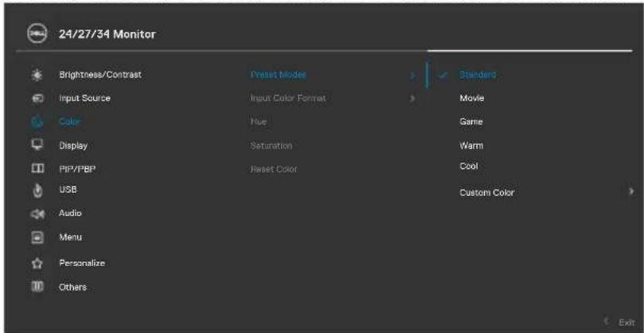
Task: Select the Saturation option
Action: tap(271, 146)
